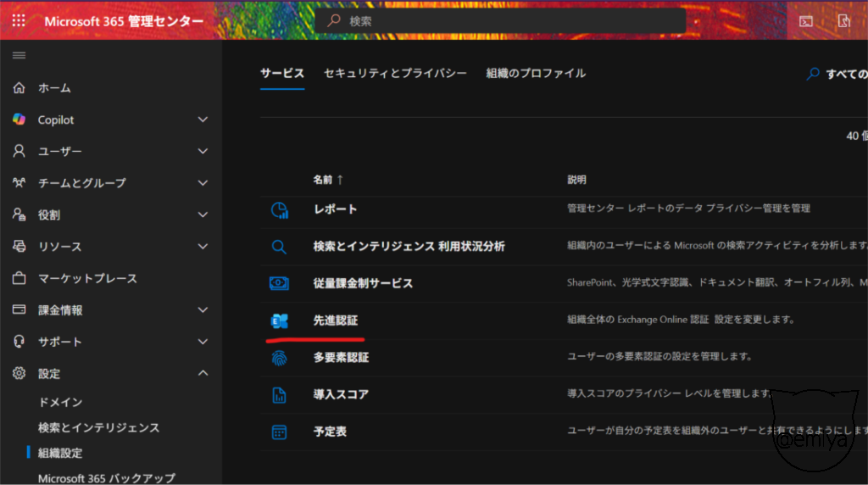The height and width of the screenshot is (485, 868).
Task: Click the Copilot logo icon
Action: [19, 120]
